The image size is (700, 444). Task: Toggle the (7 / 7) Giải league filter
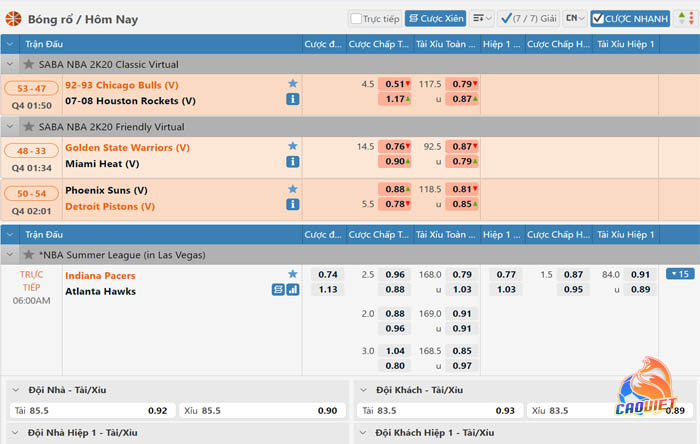coord(529,19)
